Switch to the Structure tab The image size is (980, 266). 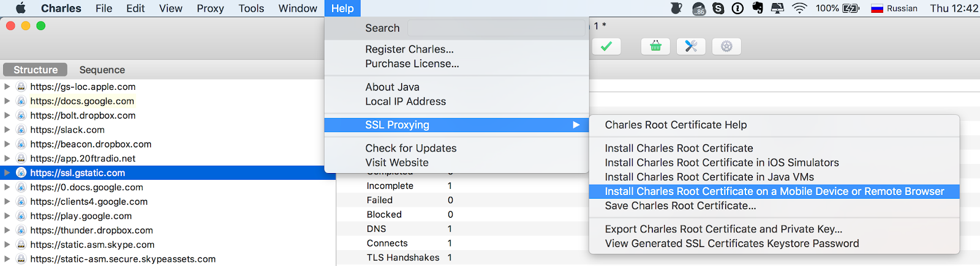coord(36,70)
